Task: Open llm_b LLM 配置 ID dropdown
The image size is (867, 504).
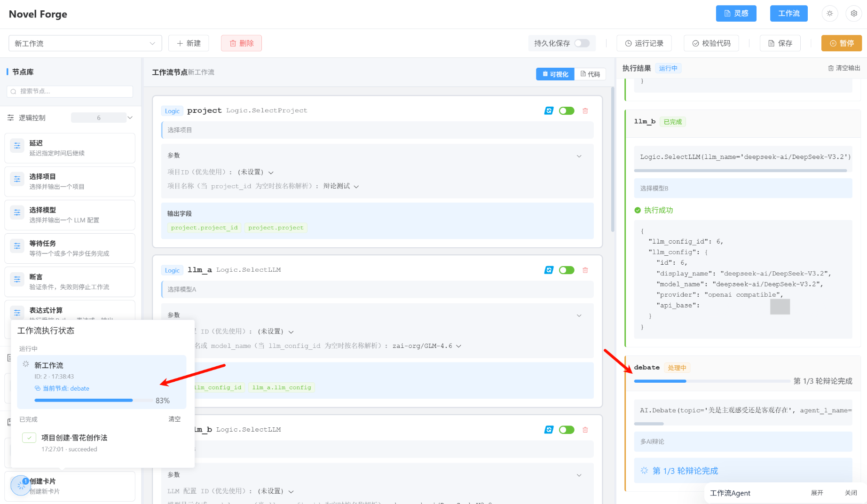Action: (276, 491)
